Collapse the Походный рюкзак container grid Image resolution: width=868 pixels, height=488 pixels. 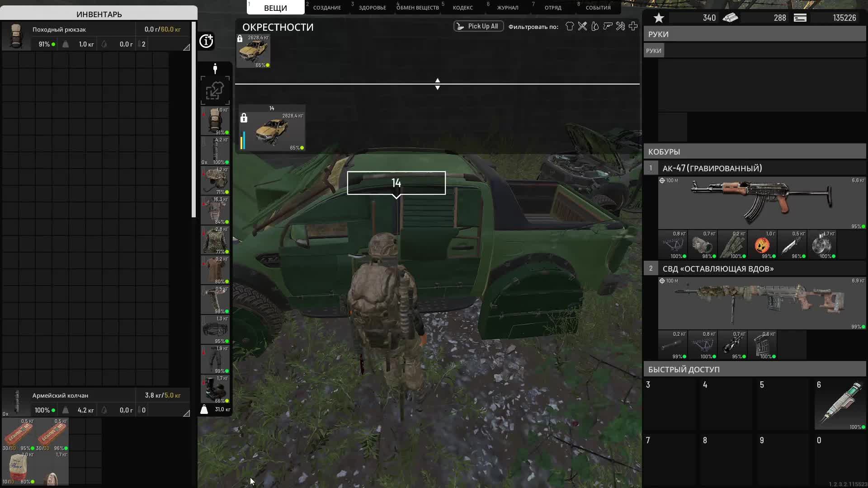point(186,47)
